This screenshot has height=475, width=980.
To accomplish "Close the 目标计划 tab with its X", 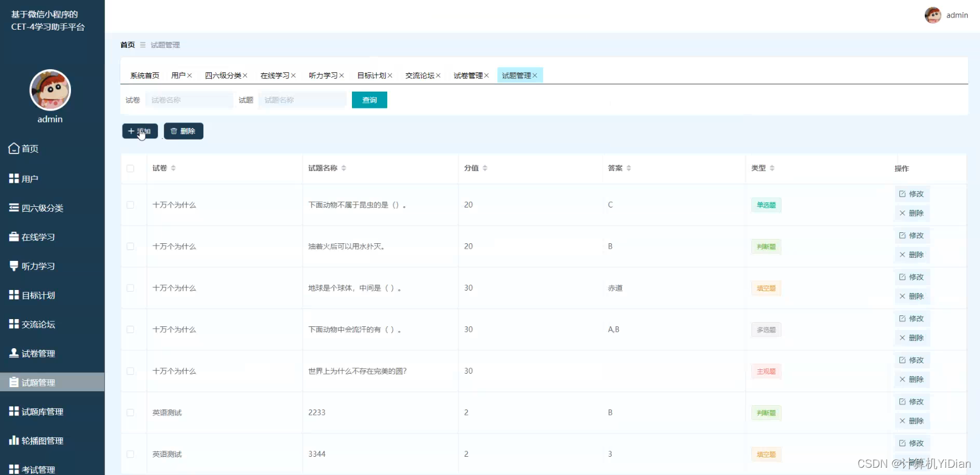I will (390, 76).
